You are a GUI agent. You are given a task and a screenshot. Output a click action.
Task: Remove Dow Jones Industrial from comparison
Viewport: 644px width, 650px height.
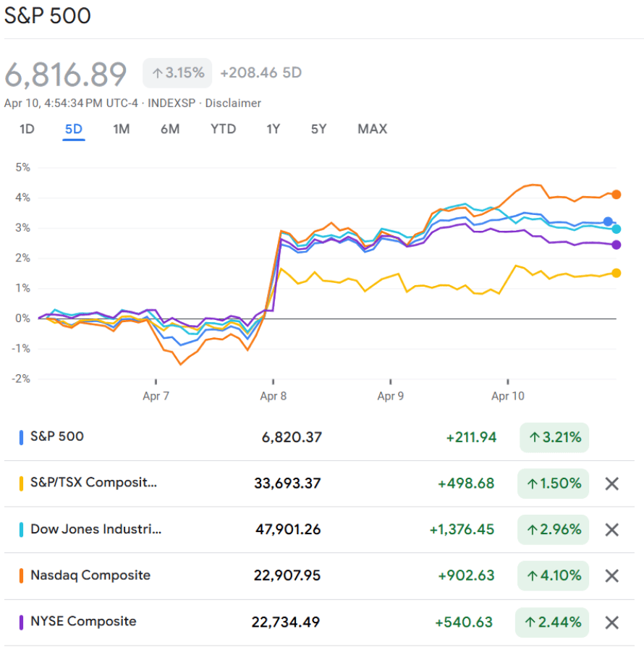tap(611, 530)
